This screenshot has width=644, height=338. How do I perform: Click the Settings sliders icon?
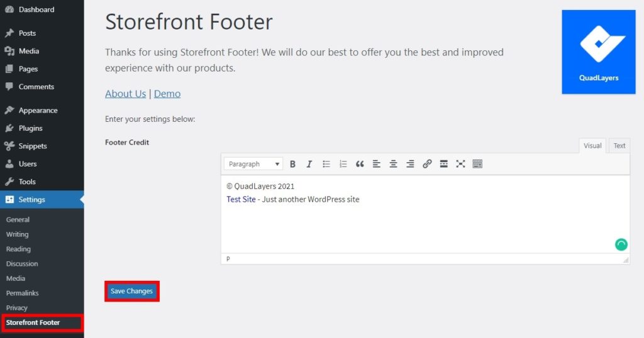click(x=9, y=200)
